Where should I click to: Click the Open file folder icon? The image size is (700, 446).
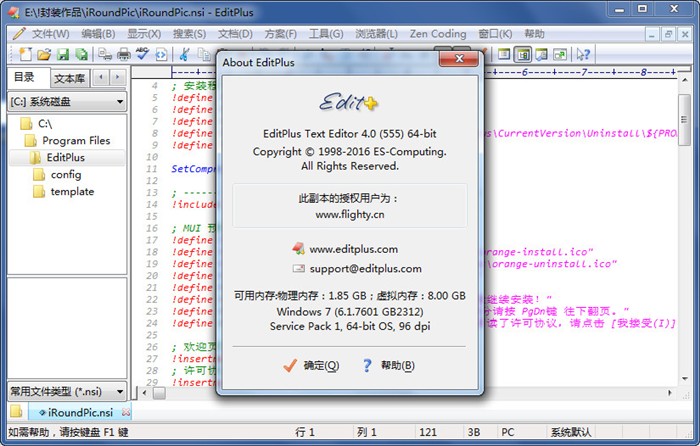point(44,54)
